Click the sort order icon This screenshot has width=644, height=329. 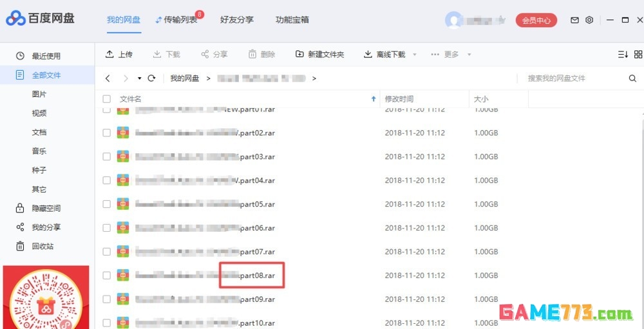pyautogui.click(x=623, y=54)
